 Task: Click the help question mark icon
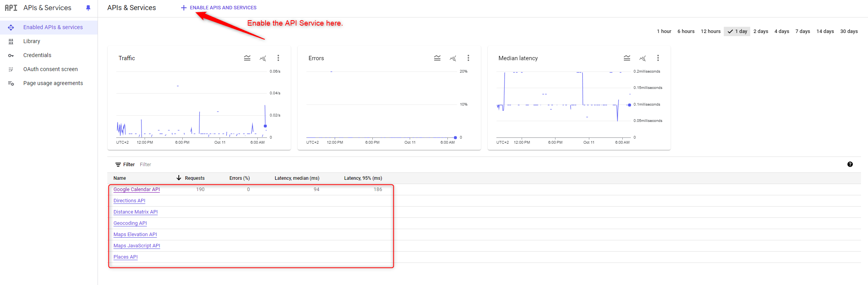[x=850, y=164]
